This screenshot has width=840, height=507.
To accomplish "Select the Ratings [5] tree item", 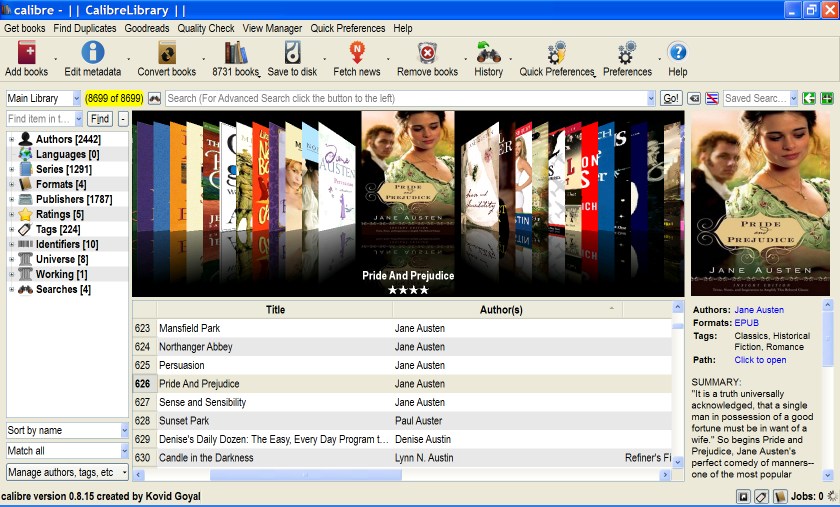I will (x=59, y=214).
